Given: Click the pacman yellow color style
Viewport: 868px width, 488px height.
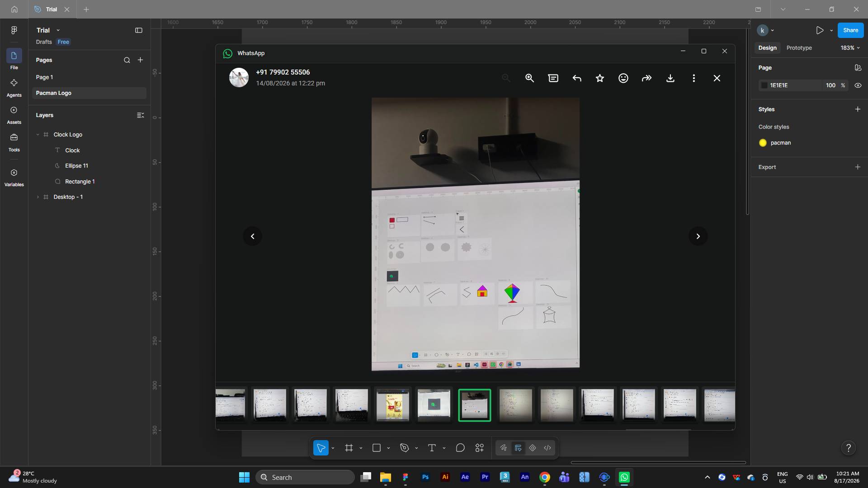Looking at the screenshot, I should [x=775, y=143].
